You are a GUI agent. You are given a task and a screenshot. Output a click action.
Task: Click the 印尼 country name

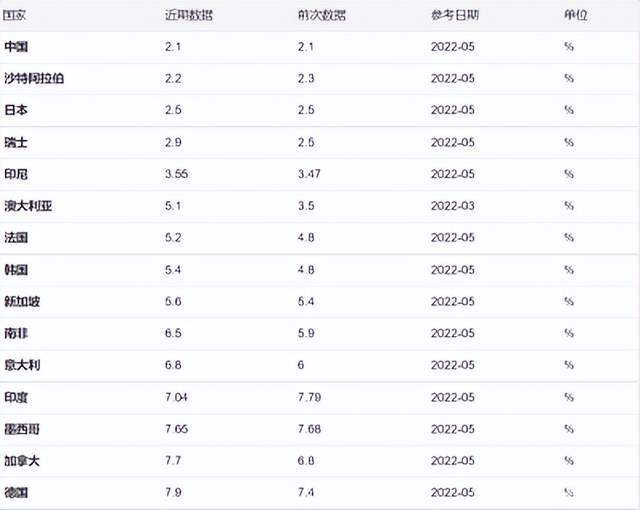pos(16,174)
